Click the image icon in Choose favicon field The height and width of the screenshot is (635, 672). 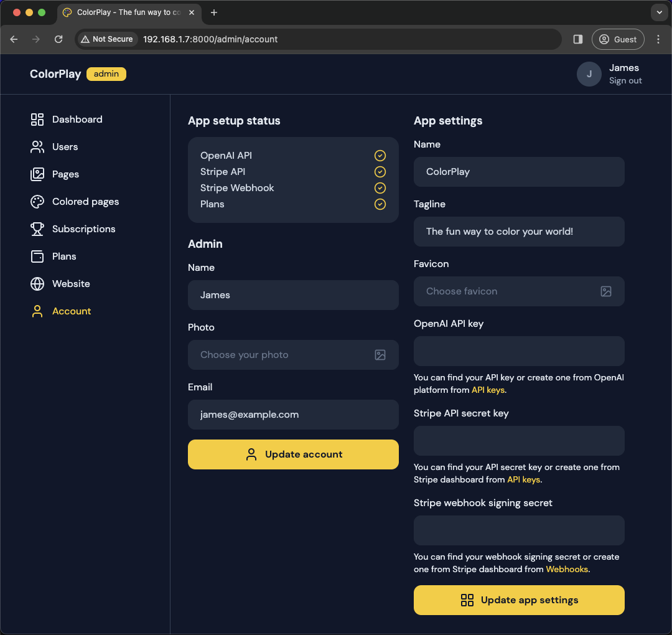[606, 291]
